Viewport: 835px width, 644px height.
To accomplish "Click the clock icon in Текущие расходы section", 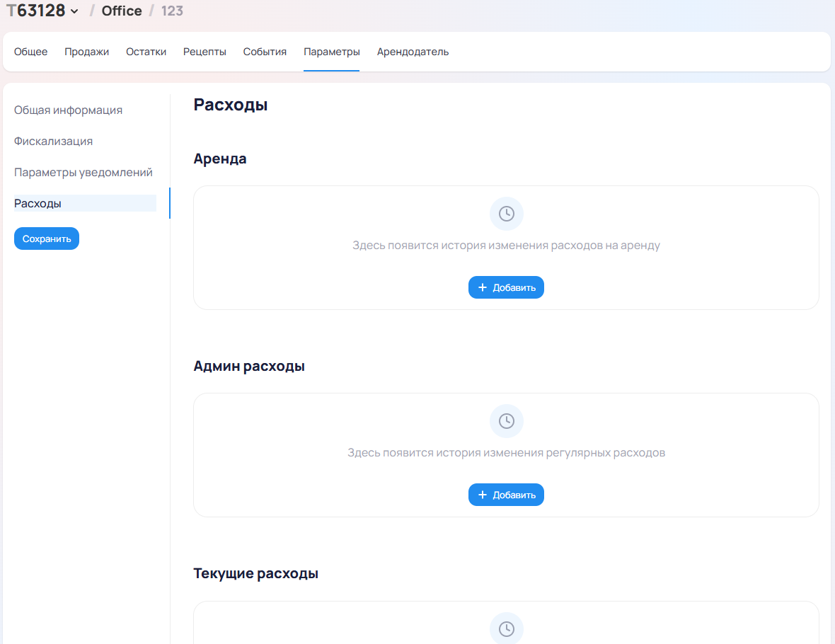I will coord(506,628).
